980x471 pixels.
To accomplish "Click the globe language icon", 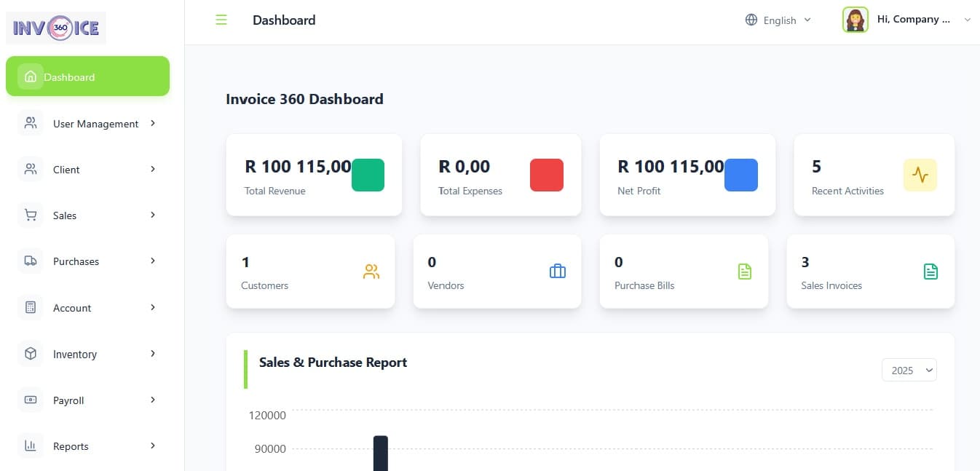I will pyautogui.click(x=751, y=20).
